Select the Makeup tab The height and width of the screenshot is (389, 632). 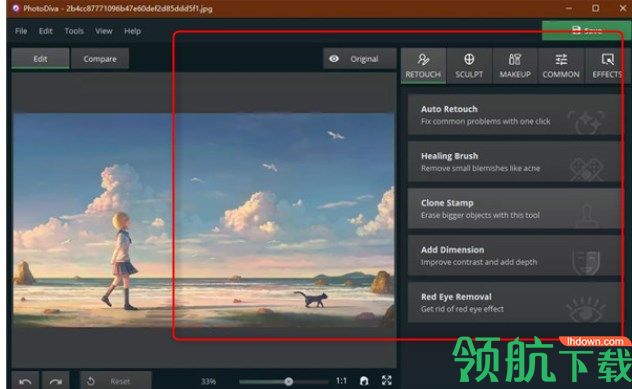point(515,66)
